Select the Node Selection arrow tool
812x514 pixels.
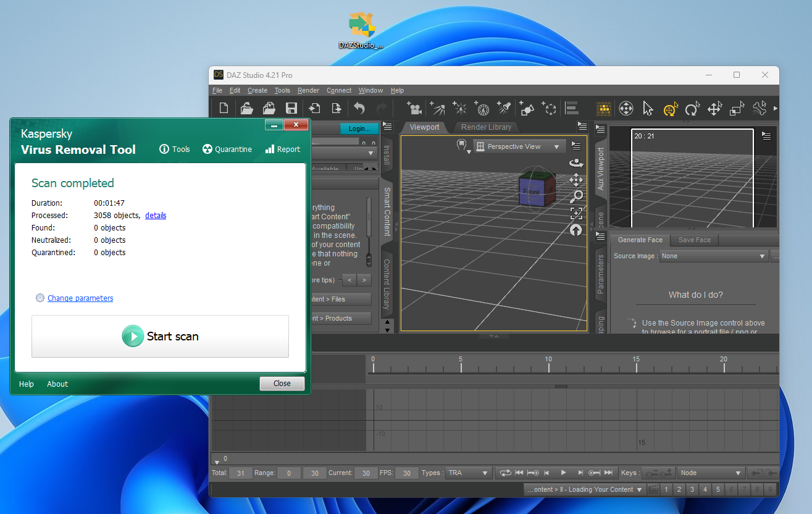pos(648,109)
